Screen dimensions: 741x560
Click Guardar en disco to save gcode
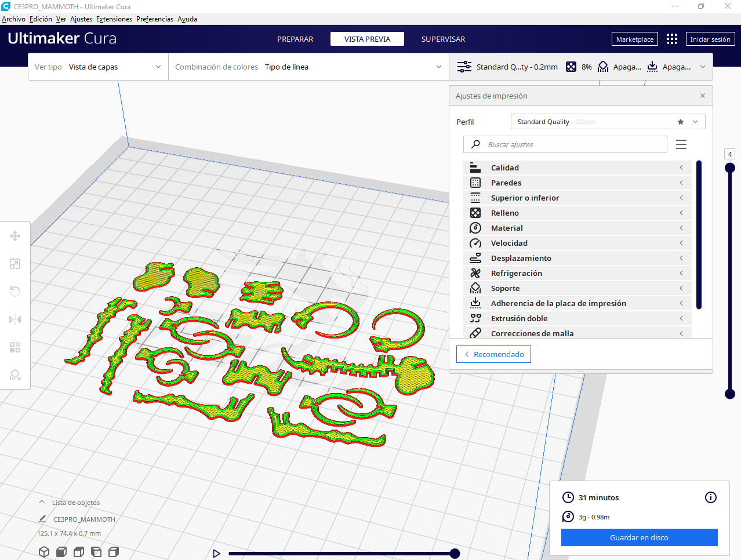click(639, 537)
